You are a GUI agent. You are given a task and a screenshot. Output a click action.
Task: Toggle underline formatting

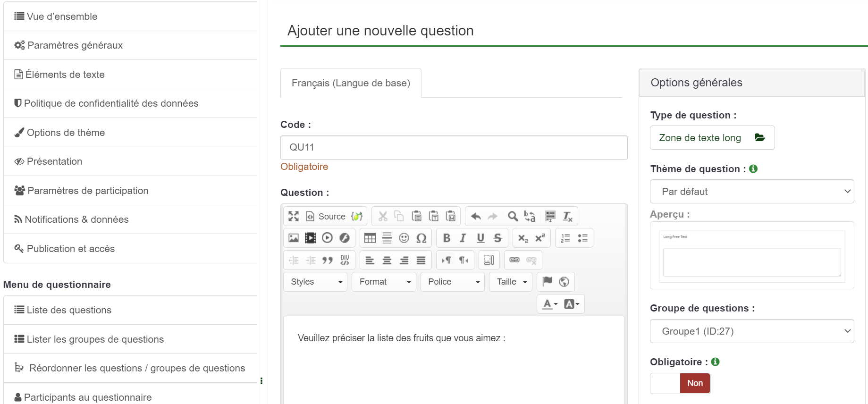pyautogui.click(x=480, y=238)
